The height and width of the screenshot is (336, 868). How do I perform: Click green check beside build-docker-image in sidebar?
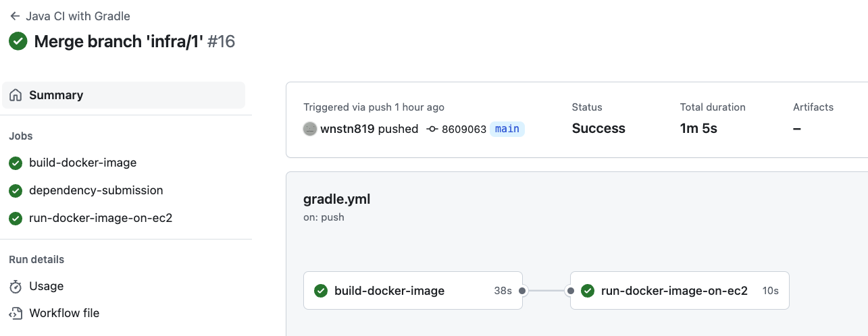tap(16, 163)
